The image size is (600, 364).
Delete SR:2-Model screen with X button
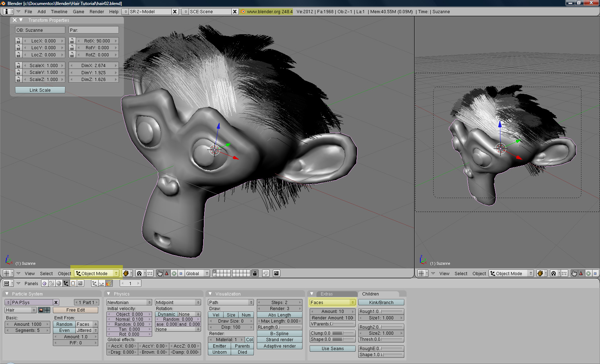(x=175, y=11)
